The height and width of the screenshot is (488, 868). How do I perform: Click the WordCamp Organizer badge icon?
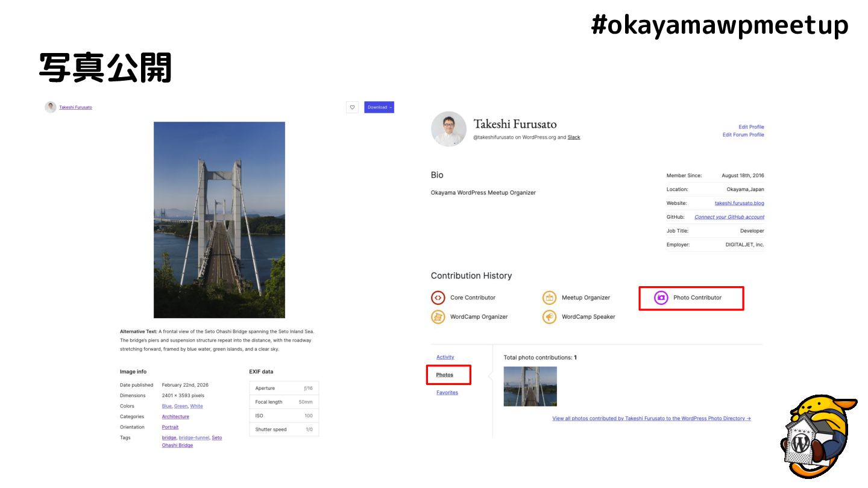coord(438,317)
